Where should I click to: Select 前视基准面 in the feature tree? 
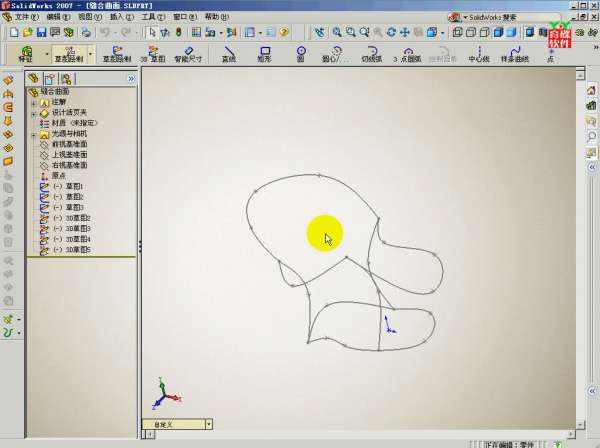tap(69, 144)
